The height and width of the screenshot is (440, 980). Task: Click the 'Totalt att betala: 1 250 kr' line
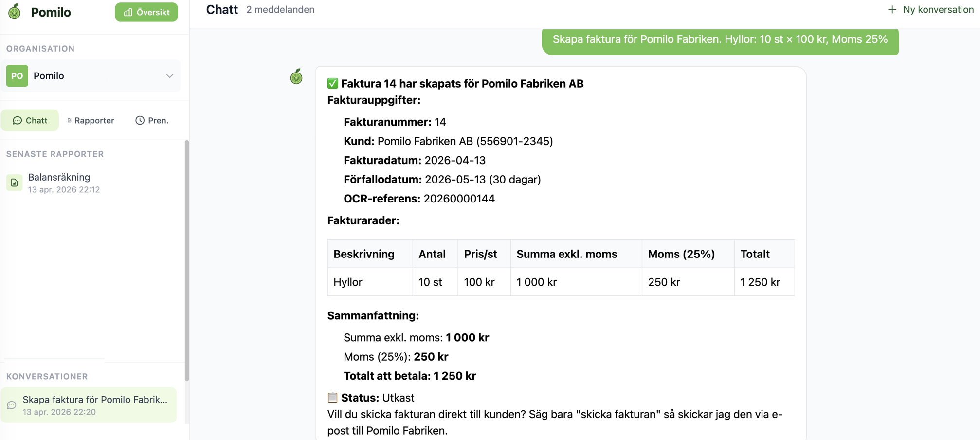tap(410, 376)
